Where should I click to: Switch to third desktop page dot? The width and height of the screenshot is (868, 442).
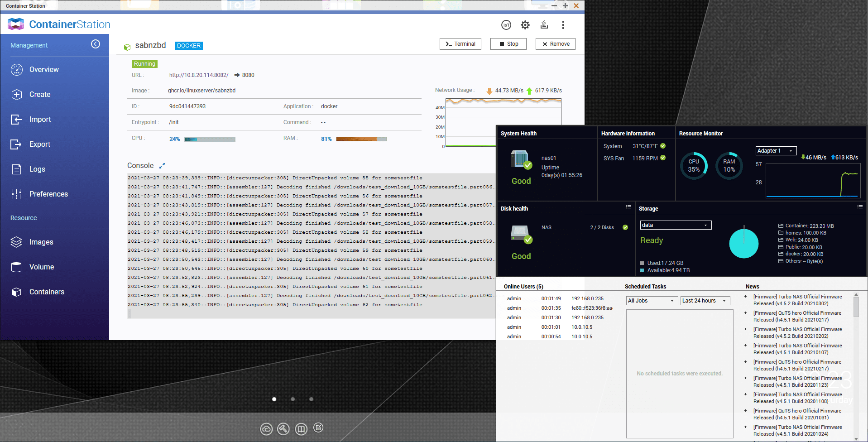point(311,399)
